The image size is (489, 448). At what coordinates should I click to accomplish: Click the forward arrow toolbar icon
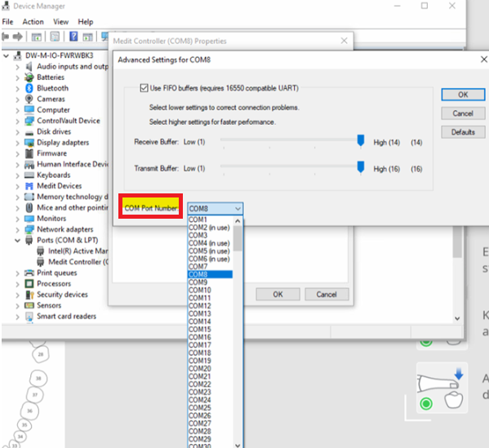coord(18,37)
